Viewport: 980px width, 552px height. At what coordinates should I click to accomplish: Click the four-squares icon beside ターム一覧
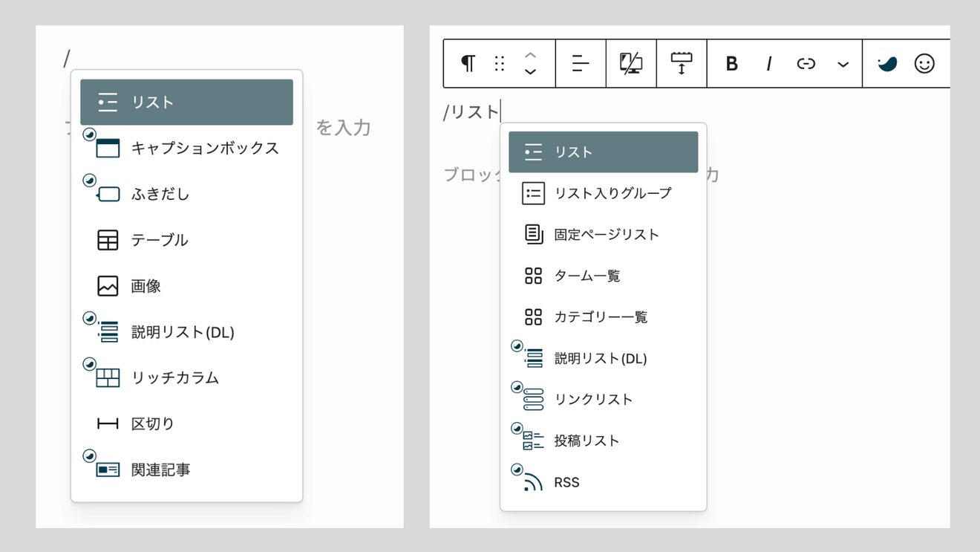(533, 276)
